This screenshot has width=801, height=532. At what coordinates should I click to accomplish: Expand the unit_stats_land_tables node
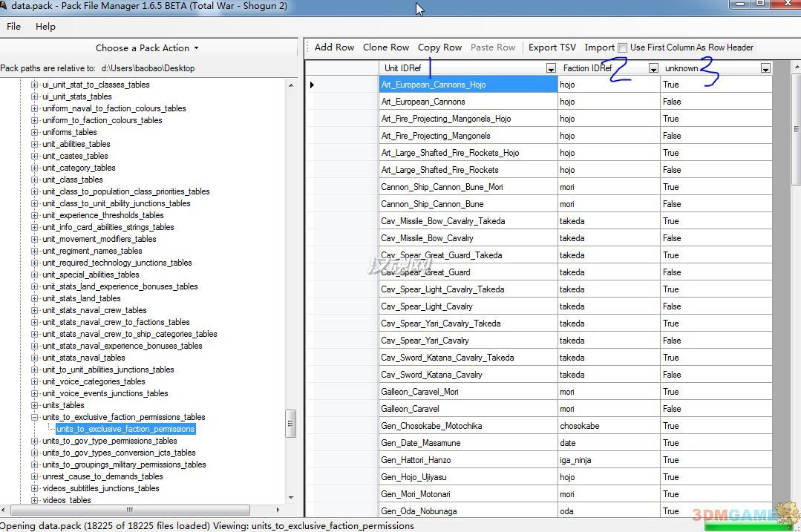[34, 298]
